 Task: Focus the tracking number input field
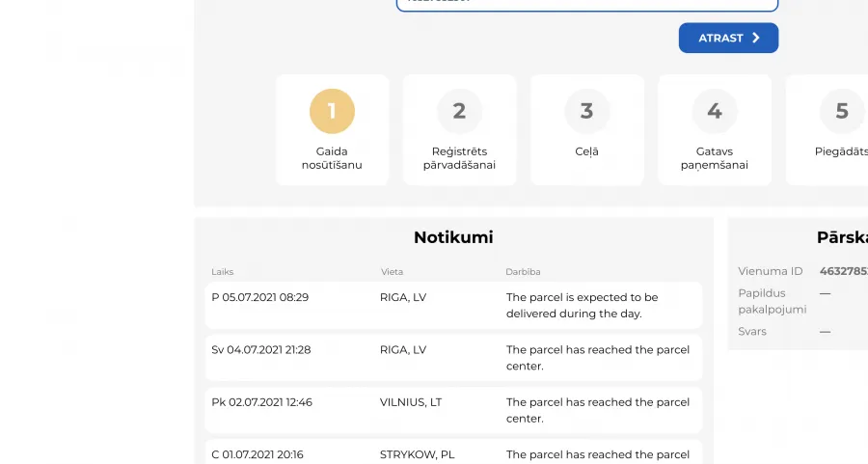tap(587, 5)
